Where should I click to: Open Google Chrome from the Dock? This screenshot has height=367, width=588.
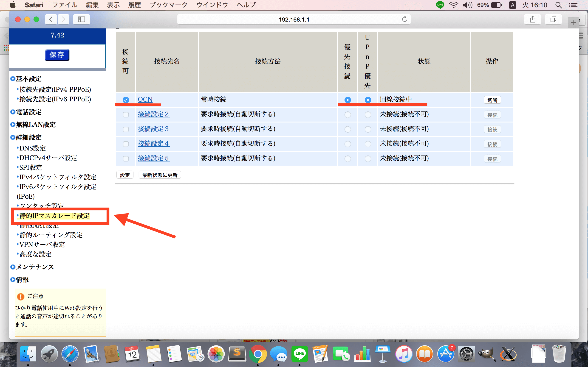pyautogui.click(x=258, y=354)
